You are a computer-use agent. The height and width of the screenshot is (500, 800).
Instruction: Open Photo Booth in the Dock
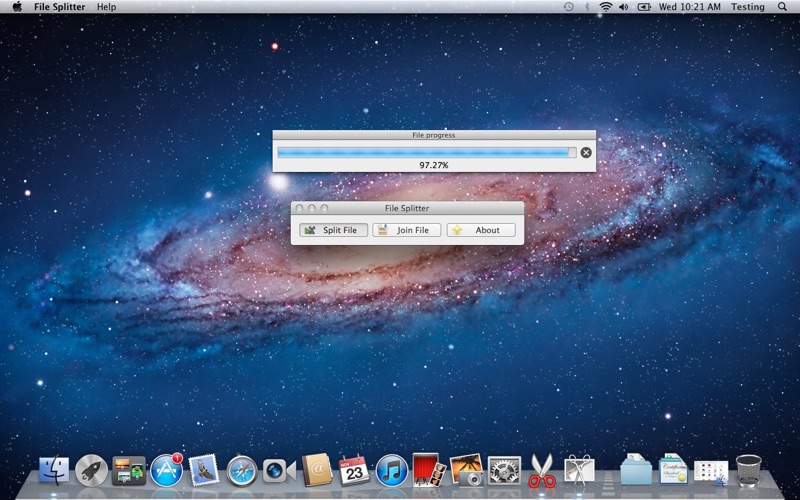click(429, 470)
